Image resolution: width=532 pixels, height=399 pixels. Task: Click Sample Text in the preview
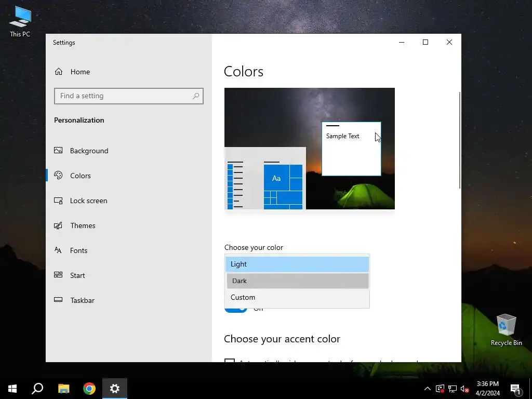pos(342,136)
